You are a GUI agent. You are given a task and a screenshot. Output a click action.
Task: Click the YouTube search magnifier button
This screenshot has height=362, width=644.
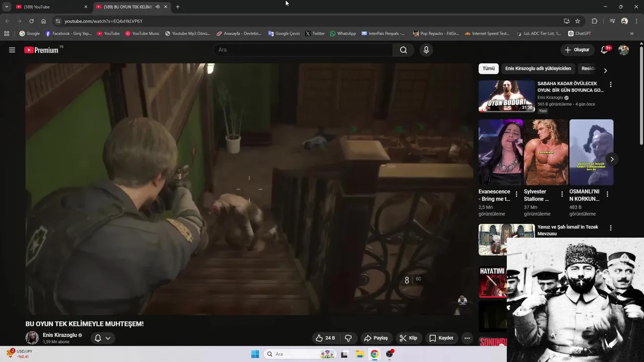pos(404,50)
